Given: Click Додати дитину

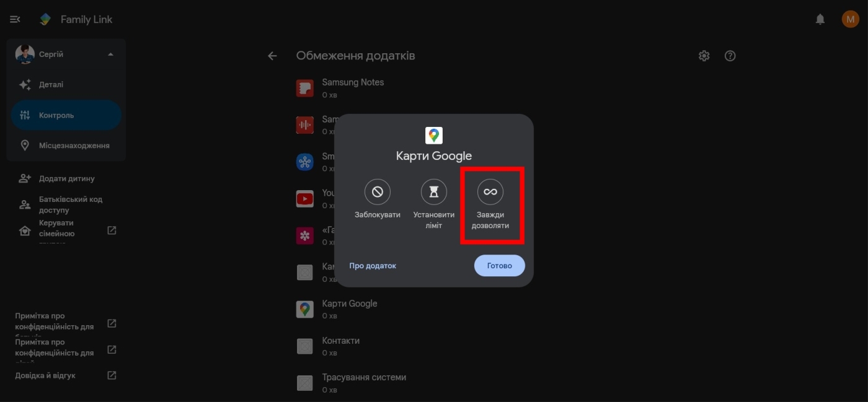Looking at the screenshot, I should pyautogui.click(x=66, y=178).
